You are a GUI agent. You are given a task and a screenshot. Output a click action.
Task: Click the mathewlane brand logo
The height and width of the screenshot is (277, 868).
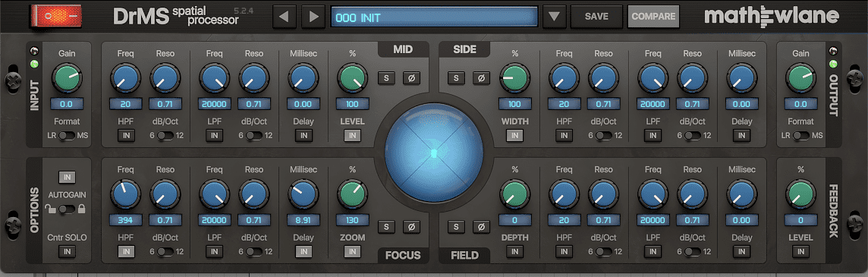tap(772, 17)
